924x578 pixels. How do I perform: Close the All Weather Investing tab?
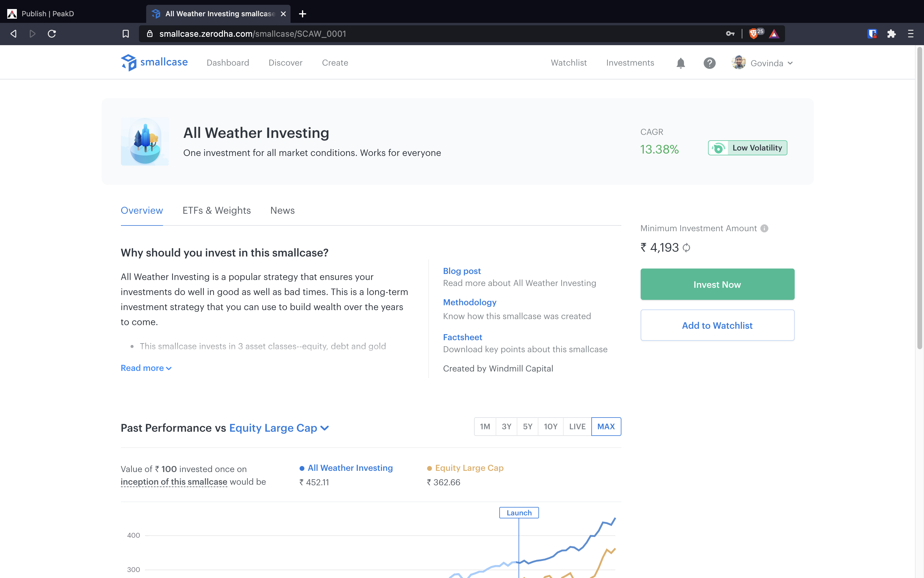coord(283,14)
